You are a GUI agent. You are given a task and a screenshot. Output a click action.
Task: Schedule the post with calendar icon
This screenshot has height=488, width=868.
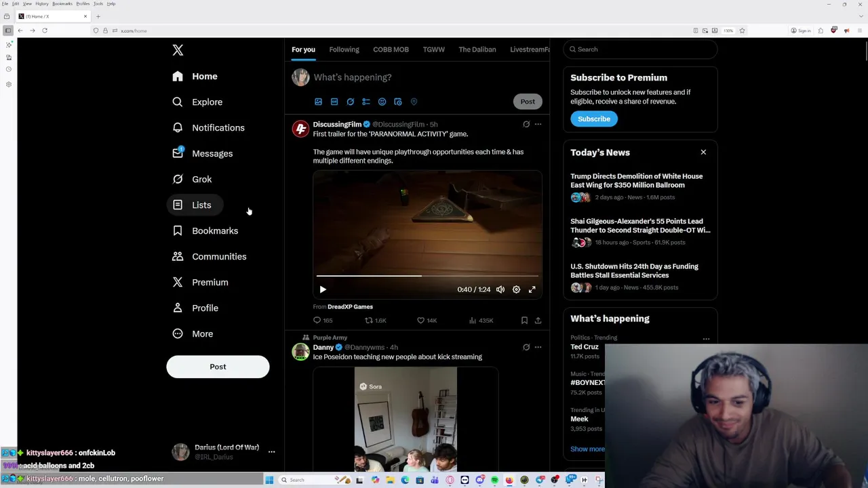pos(398,102)
